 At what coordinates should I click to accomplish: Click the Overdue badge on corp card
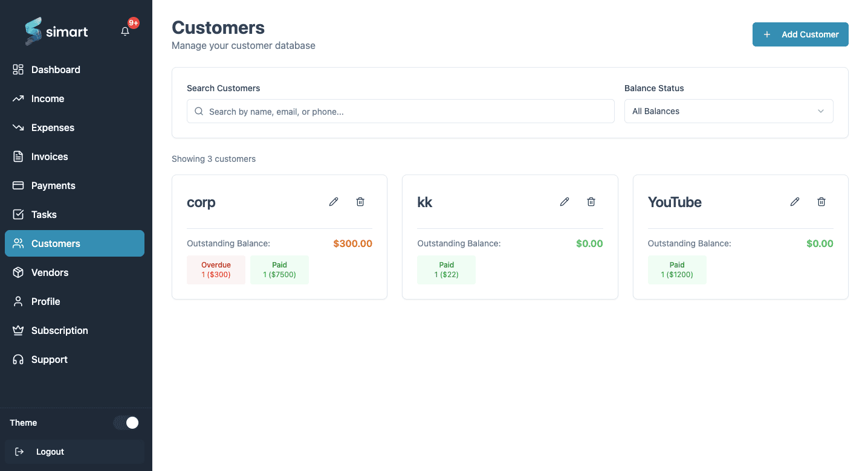pos(216,269)
